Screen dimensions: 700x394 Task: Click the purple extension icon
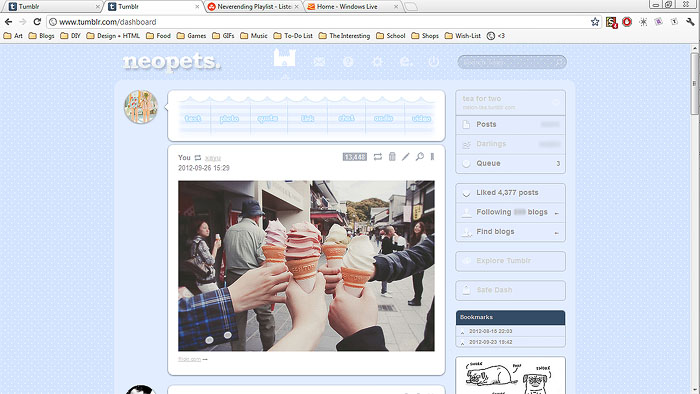[658, 22]
